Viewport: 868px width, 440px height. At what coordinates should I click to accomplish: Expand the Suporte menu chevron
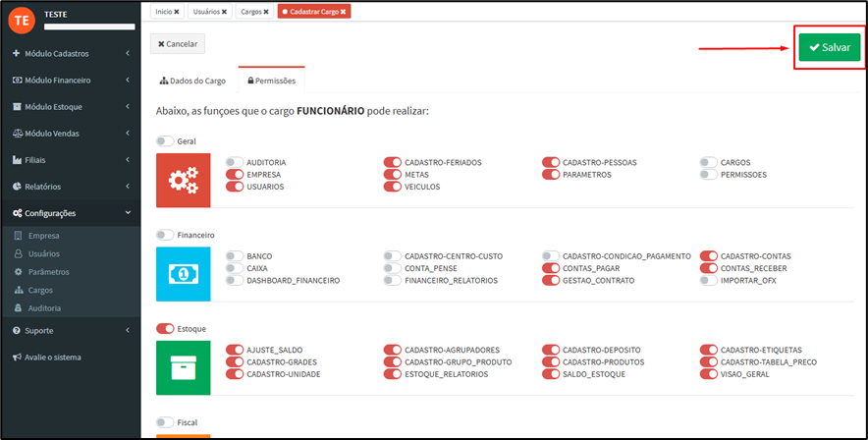128,330
